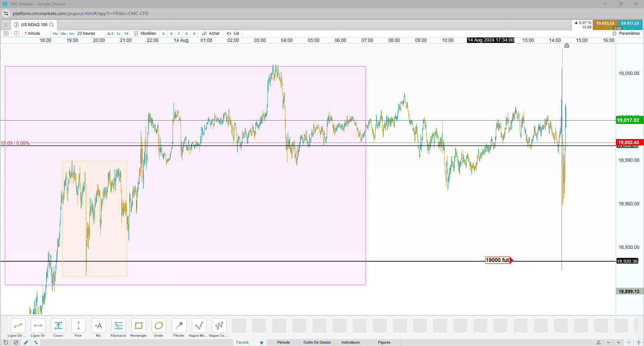The height and width of the screenshot is (346, 644).
Task: Select the SLS range shortcut
Action: tap(110, 33)
